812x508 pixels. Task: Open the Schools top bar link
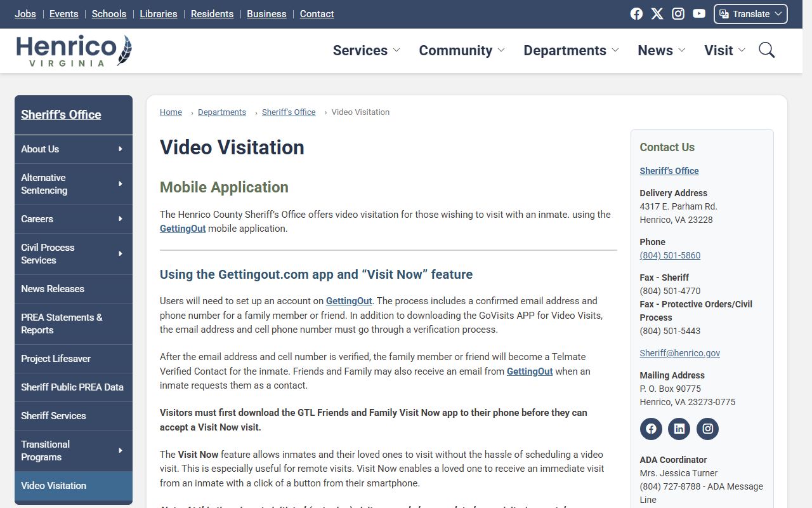point(109,14)
